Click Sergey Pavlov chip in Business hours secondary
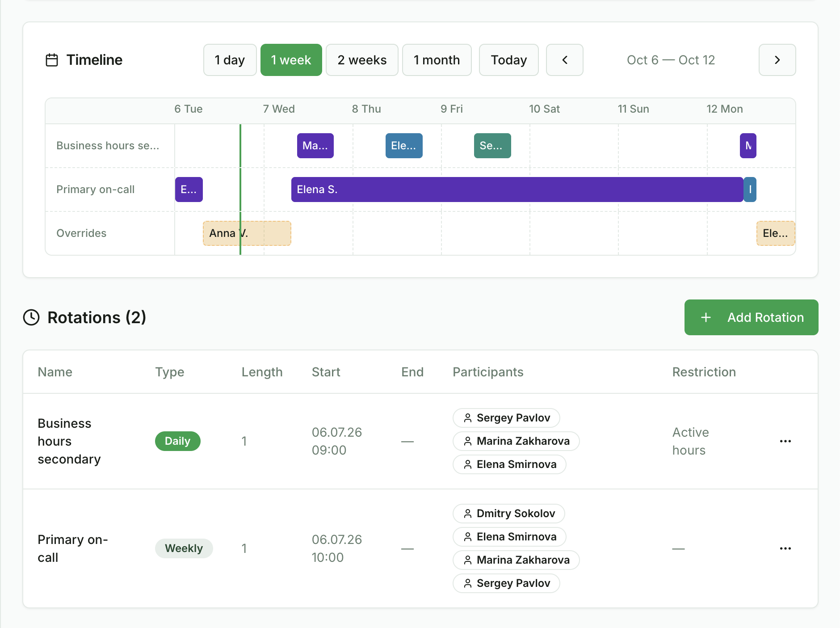The height and width of the screenshot is (628, 840). coord(506,418)
